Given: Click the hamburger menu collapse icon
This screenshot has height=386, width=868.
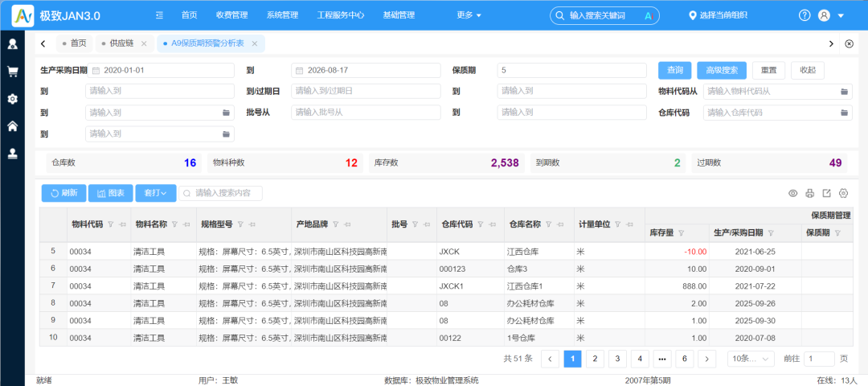Looking at the screenshot, I should tap(159, 15).
